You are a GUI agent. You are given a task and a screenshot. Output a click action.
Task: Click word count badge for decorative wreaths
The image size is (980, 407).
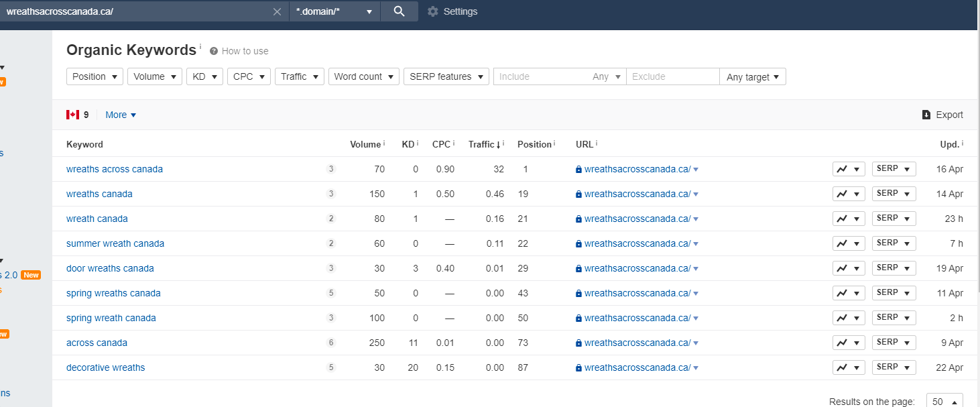click(331, 367)
